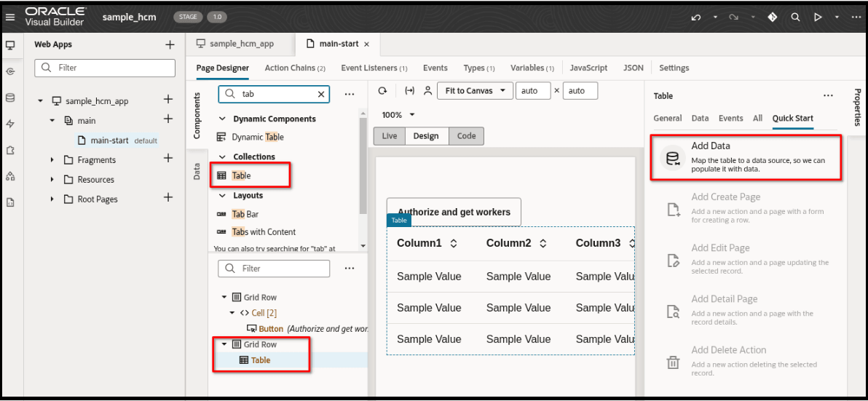Screen dimensions: 868x401
Task: Open structure panel options (three dots)
Action: pyautogui.click(x=350, y=269)
